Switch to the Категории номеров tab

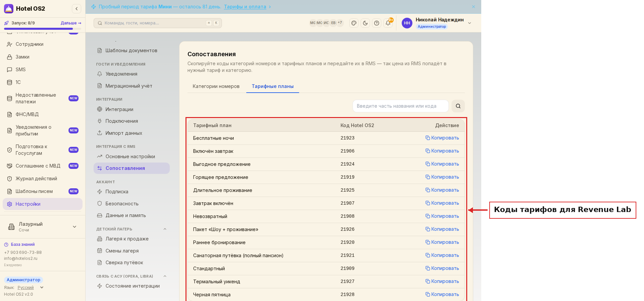(x=216, y=86)
